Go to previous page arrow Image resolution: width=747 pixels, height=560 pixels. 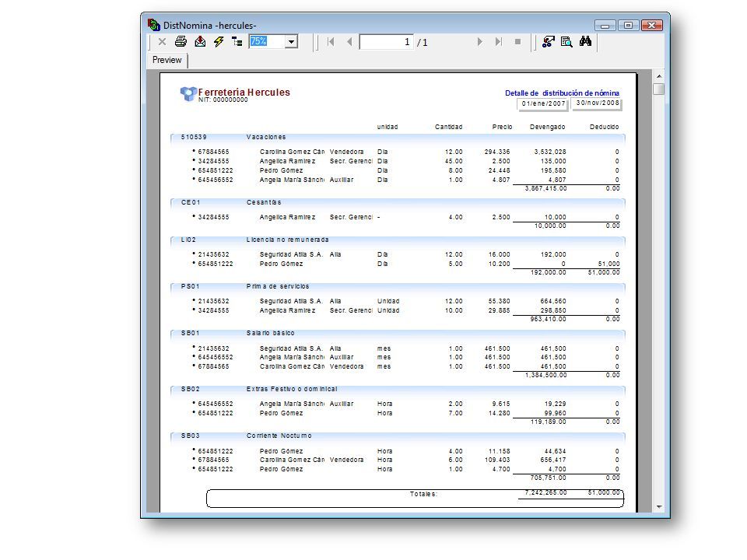349,42
